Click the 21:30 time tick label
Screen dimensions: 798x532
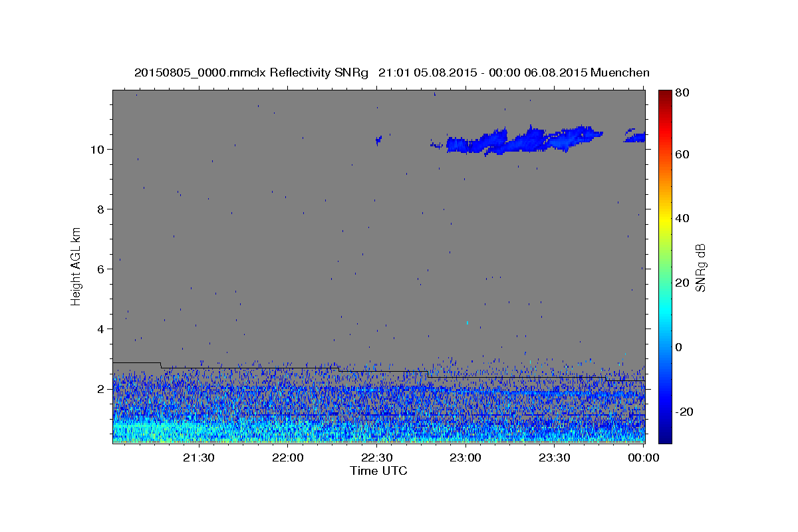point(198,458)
